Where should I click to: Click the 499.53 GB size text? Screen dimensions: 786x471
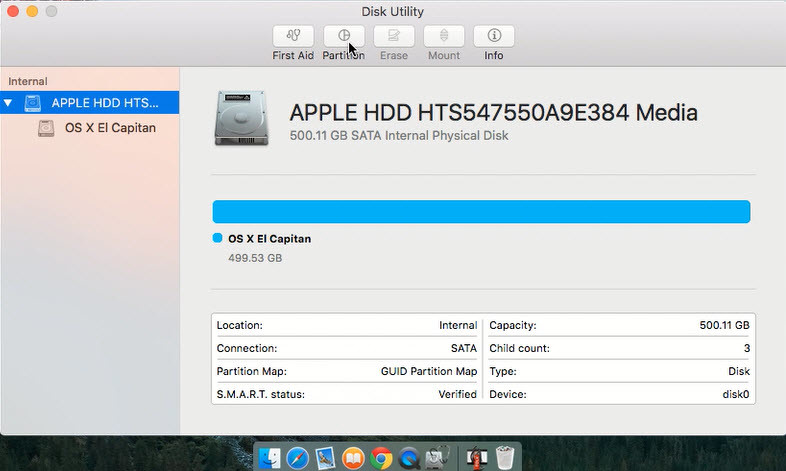pyautogui.click(x=255, y=258)
